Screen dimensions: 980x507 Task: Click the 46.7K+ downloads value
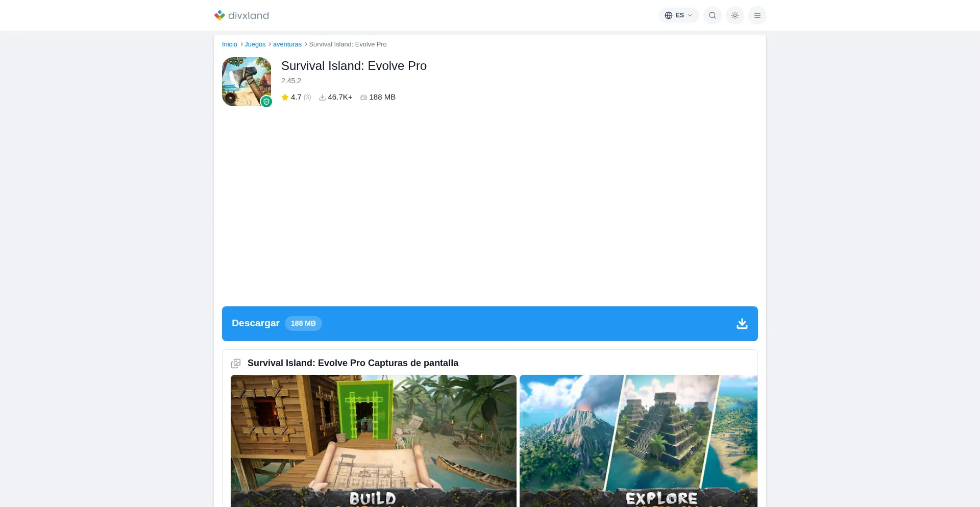pyautogui.click(x=340, y=97)
